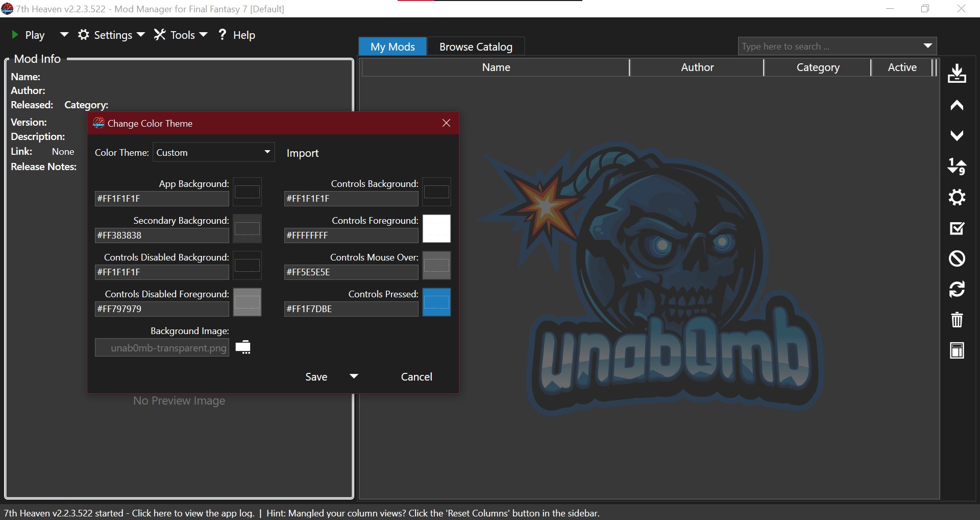Close the Change Color Theme dialog

click(x=446, y=123)
